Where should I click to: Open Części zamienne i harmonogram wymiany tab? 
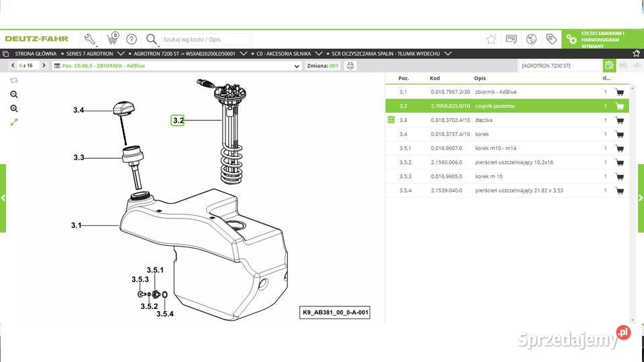(602, 39)
